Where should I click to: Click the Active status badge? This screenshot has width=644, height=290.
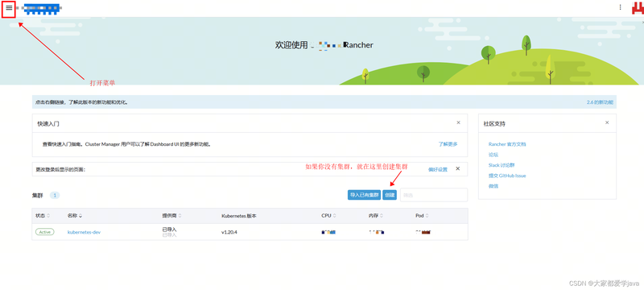pyautogui.click(x=45, y=232)
